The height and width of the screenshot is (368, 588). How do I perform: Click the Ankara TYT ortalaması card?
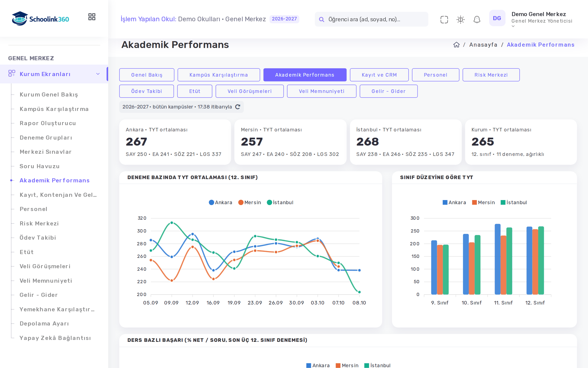point(175,142)
